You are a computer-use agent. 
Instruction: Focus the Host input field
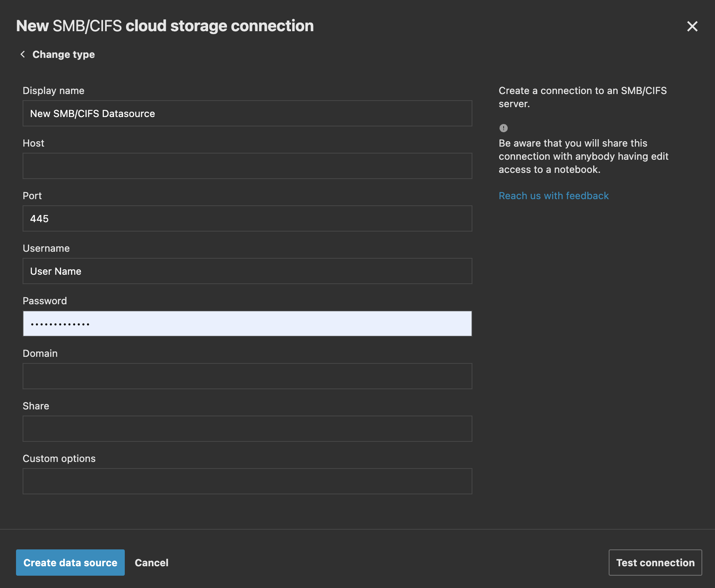tap(247, 166)
